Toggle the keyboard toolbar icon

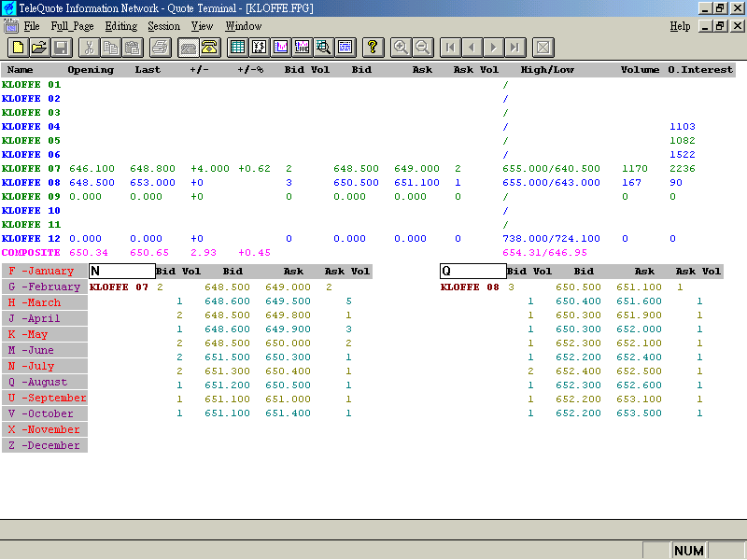[188, 48]
